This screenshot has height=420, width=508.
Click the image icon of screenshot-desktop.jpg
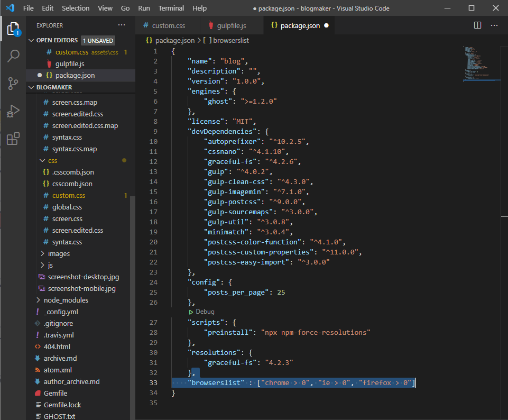point(42,277)
